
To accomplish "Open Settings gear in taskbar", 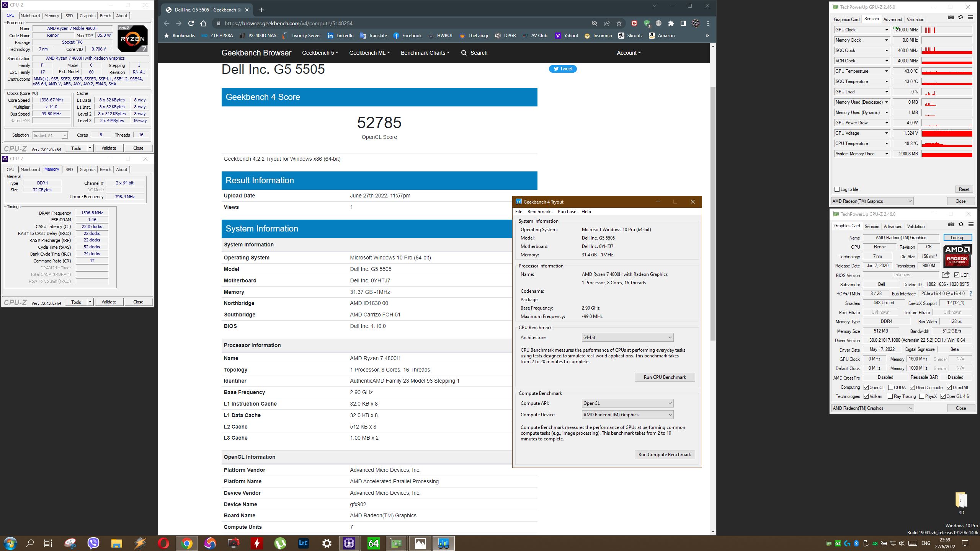I will point(327,543).
